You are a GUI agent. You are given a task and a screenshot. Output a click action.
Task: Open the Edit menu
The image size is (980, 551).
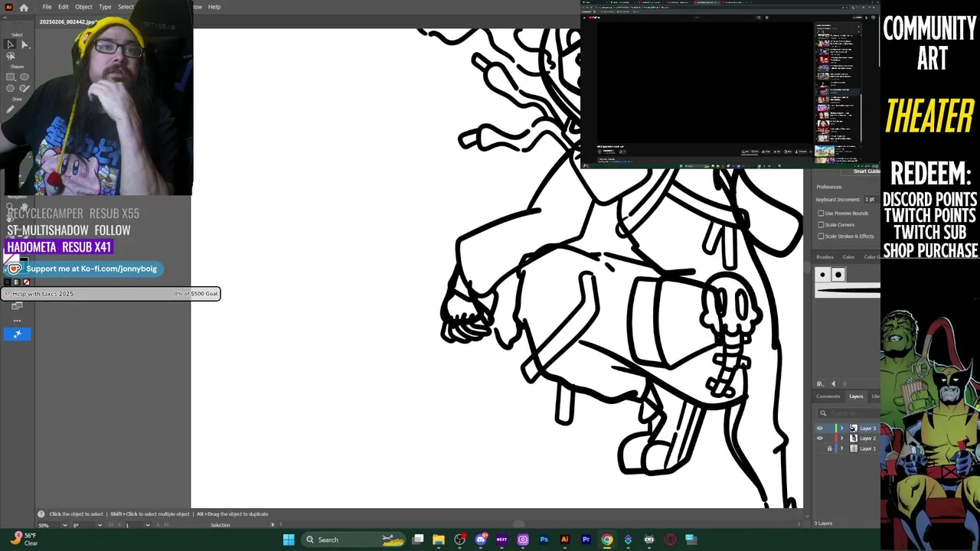(x=64, y=7)
